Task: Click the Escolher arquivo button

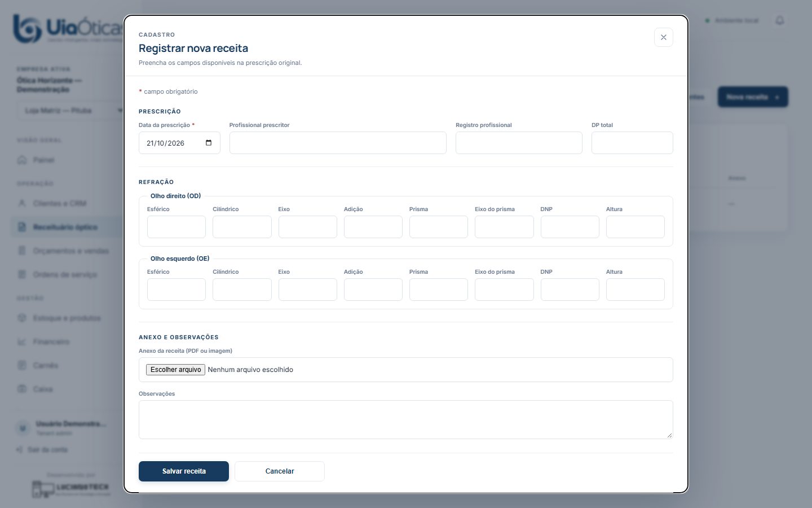Action: [175, 370]
